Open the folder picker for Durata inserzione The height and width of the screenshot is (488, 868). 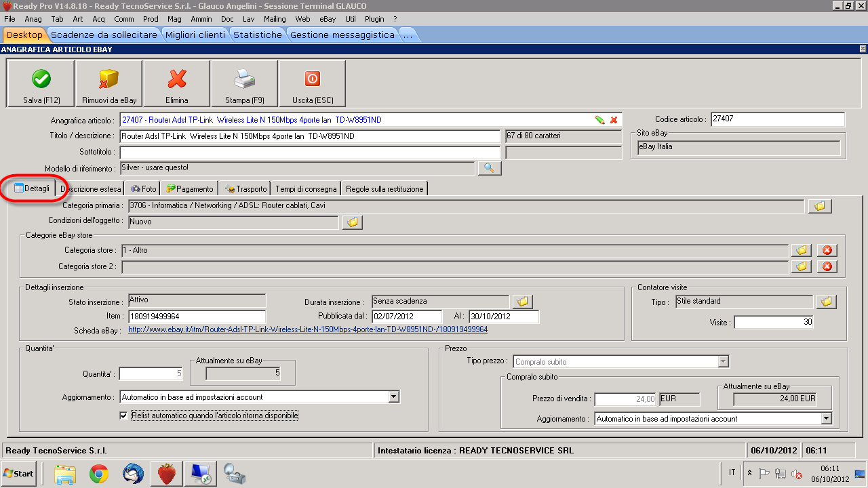523,302
